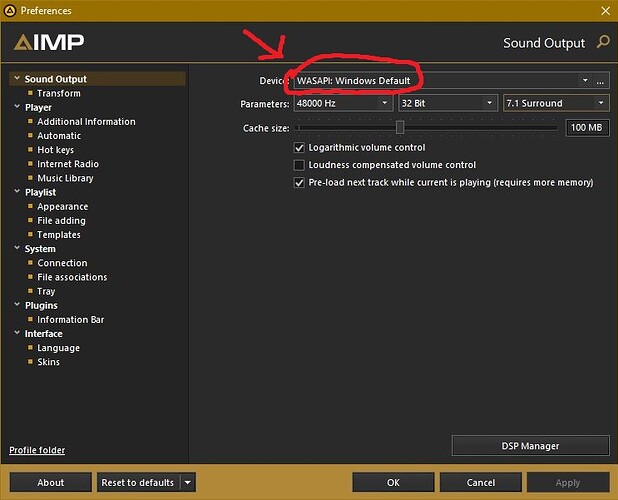This screenshot has height=500, width=618.
Task: Click the search magnifier icon
Action: 603,41
